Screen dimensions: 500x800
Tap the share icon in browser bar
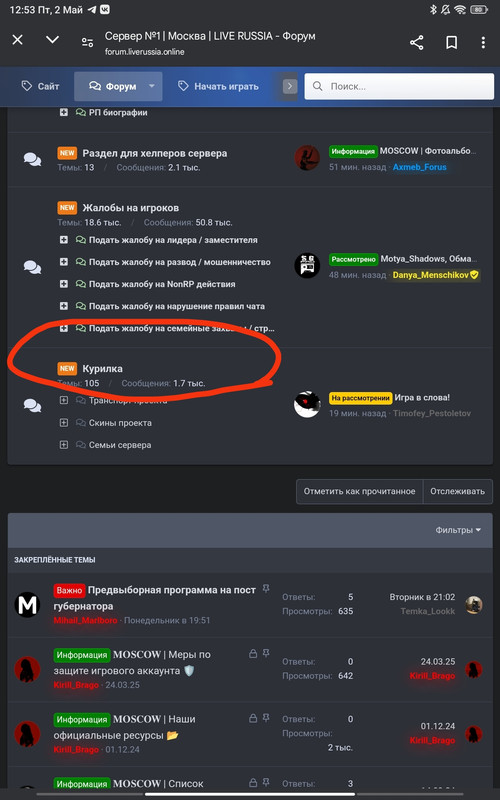416,42
